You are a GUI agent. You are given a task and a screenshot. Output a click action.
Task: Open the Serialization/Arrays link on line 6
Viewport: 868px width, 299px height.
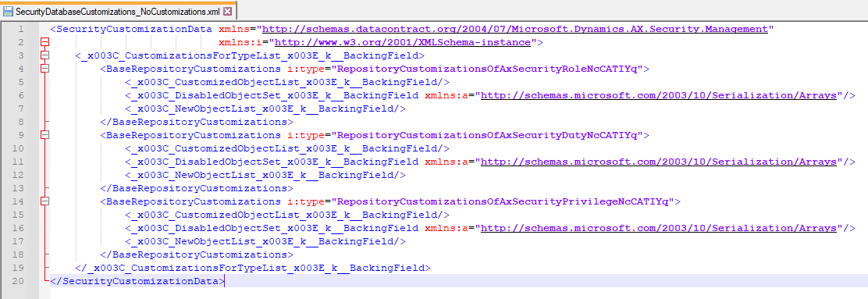(x=659, y=95)
